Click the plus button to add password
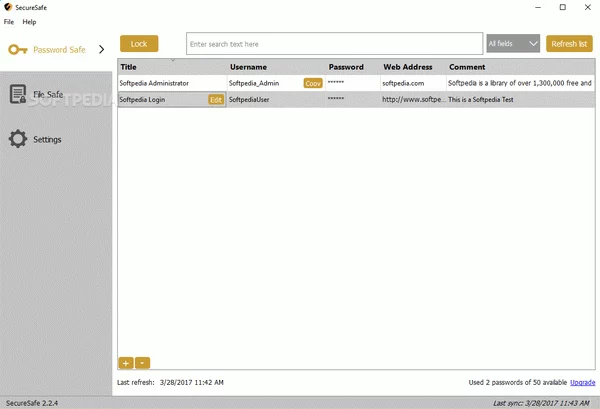This screenshot has width=600, height=409. point(126,363)
